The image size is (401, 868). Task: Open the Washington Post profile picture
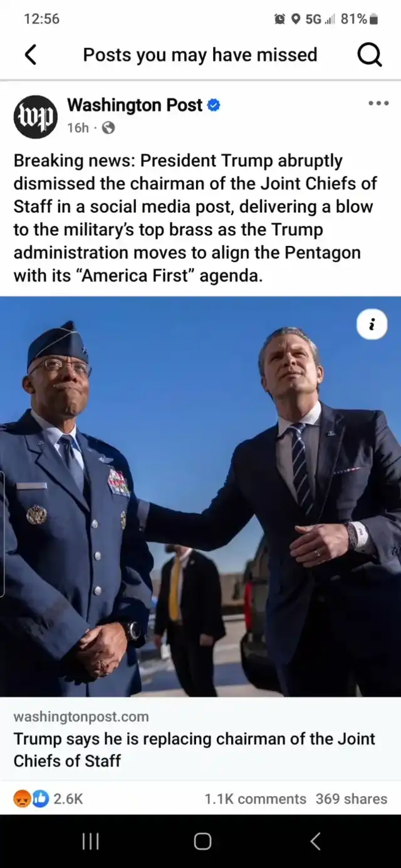pos(36,117)
